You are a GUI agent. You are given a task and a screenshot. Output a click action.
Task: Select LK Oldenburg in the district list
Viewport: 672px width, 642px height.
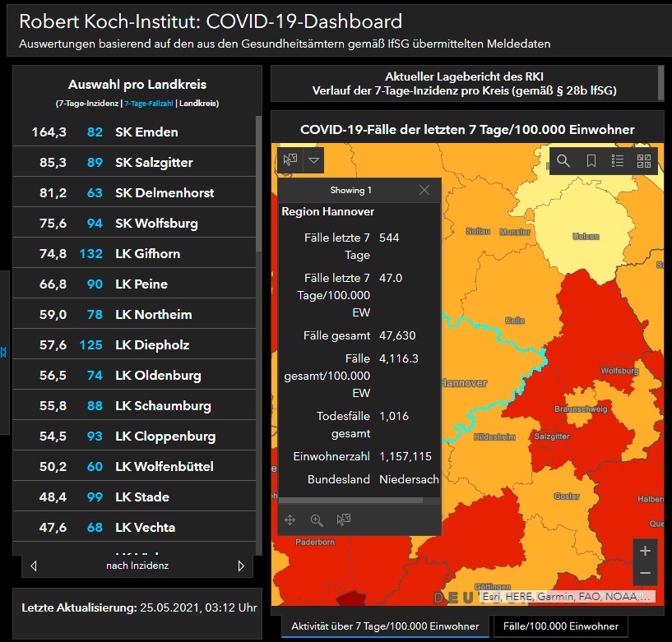point(134,375)
